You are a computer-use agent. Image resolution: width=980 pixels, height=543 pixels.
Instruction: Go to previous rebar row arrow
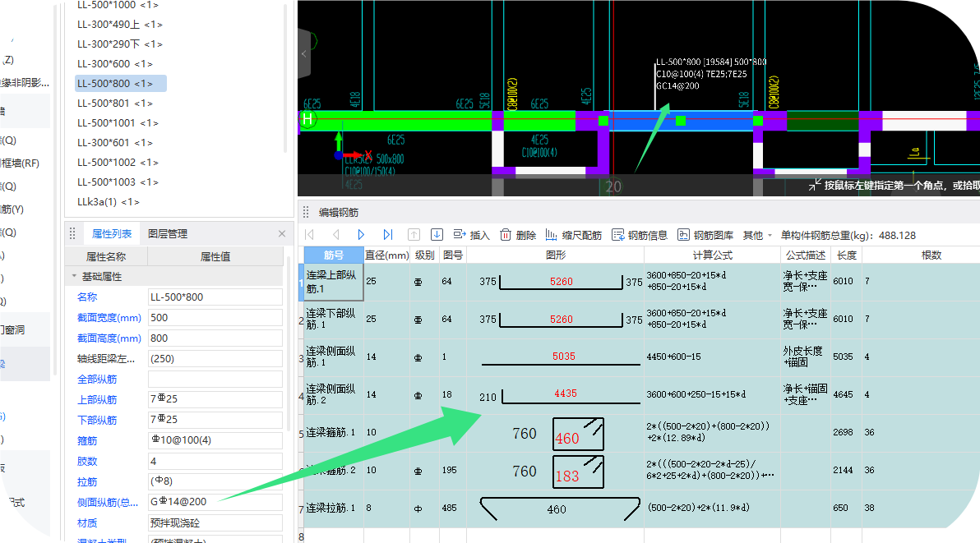335,235
